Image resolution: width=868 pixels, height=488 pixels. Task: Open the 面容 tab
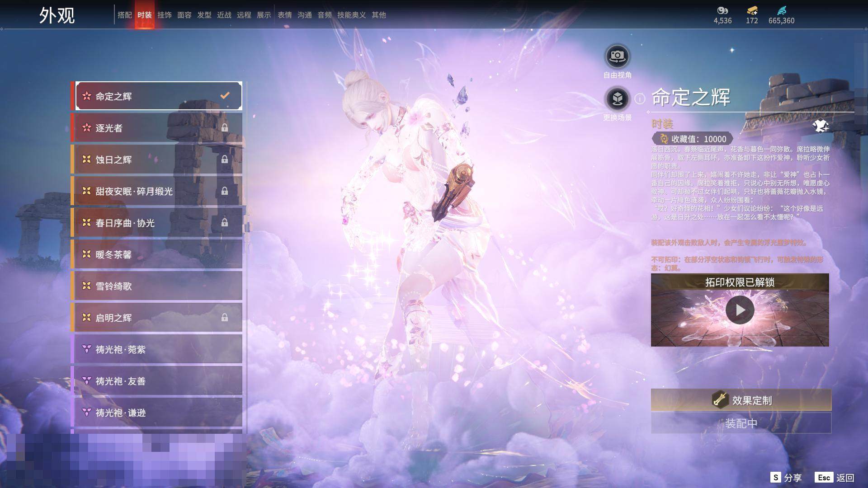point(184,15)
